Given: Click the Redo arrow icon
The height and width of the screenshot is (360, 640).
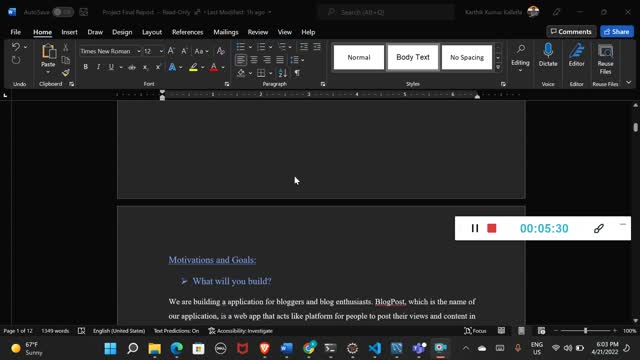Looking at the screenshot, I should click(16, 60).
